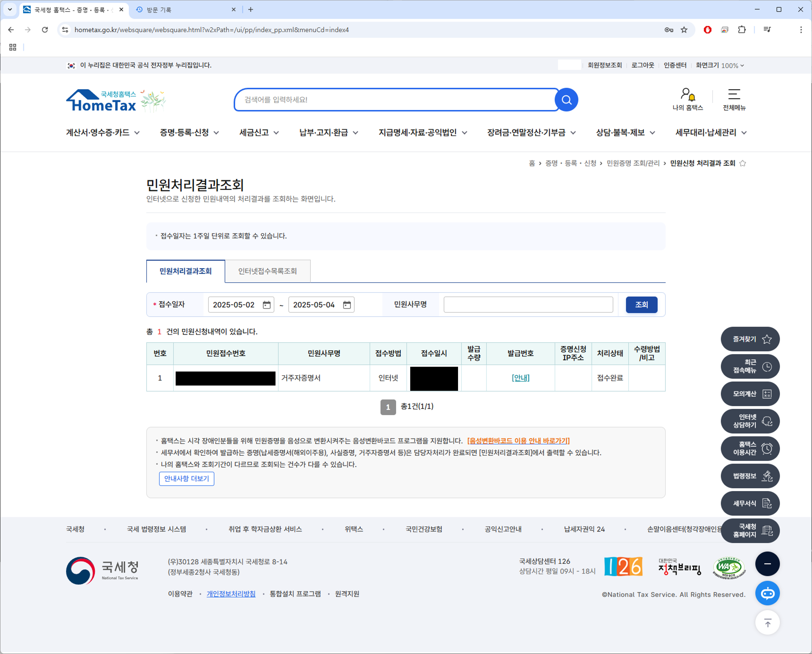Viewport: 812px width, 654px height.
Task: Select 민원처리결과조회 tab
Action: (186, 271)
